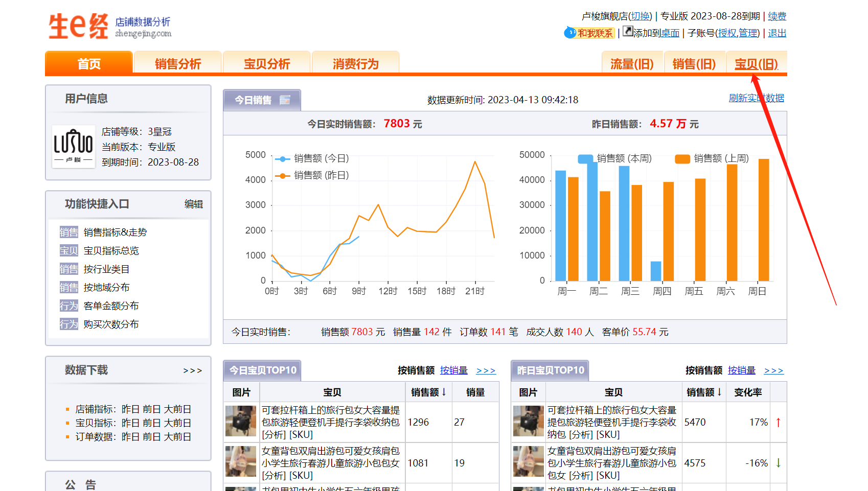The image size is (868, 491).
Task: Click the 和我联系 chat icon
Action: [570, 33]
